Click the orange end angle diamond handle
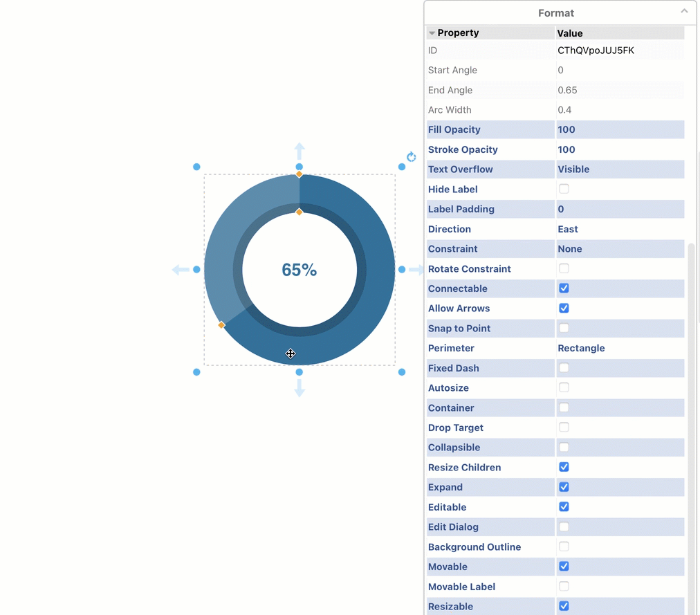The width and height of the screenshot is (700, 615). point(221,325)
